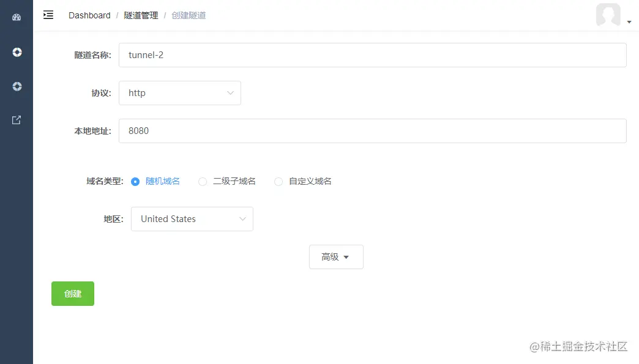639x364 pixels.
Task: Click the green 创建 button
Action: pos(73,294)
